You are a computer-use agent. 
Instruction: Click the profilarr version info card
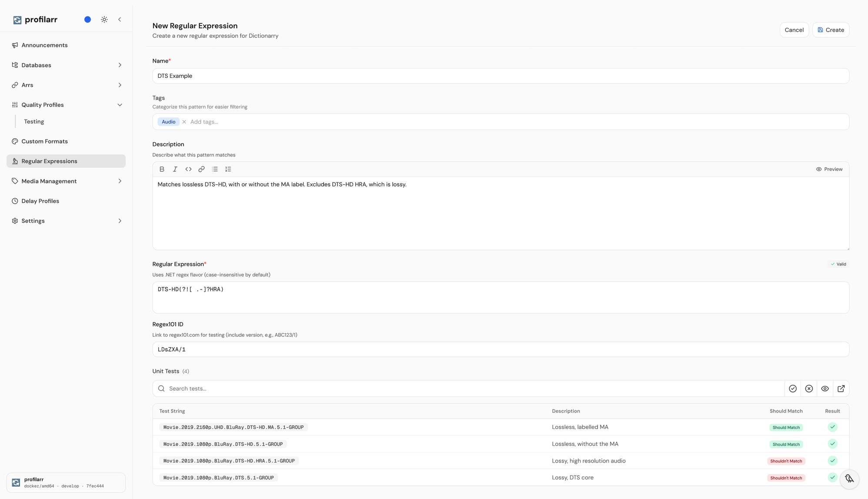[x=66, y=483]
